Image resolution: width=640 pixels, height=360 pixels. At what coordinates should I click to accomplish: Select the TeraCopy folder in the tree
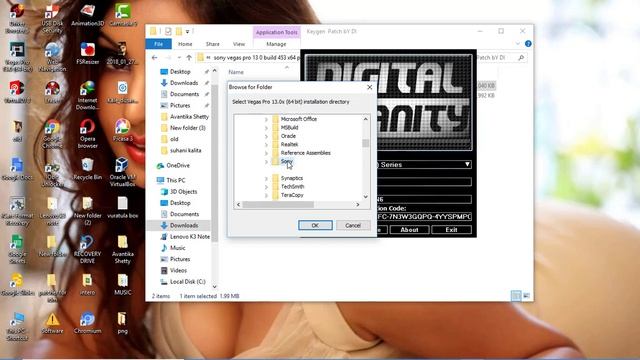[292, 195]
